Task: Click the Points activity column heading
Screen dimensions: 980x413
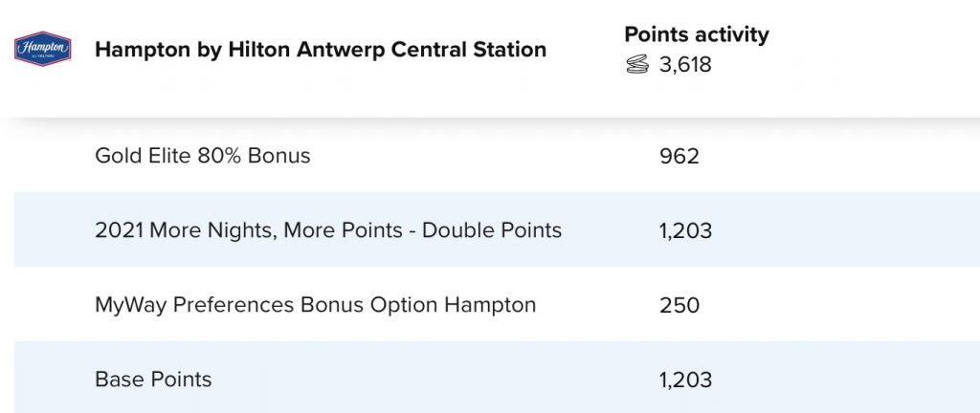Action: [x=696, y=34]
